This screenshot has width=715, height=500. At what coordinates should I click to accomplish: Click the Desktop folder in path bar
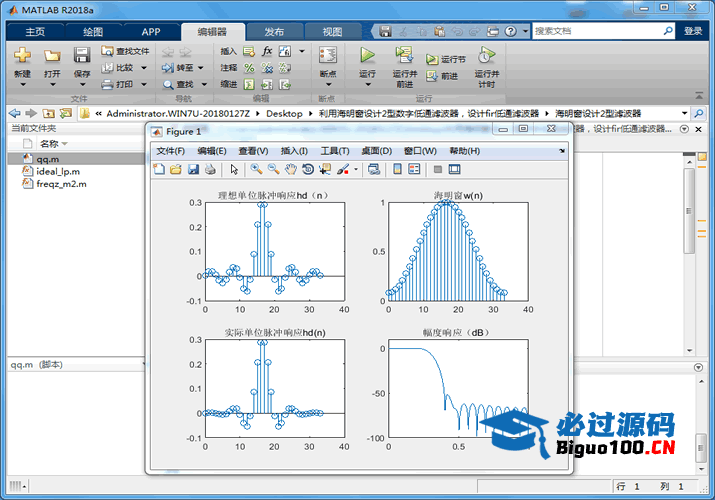(x=284, y=113)
